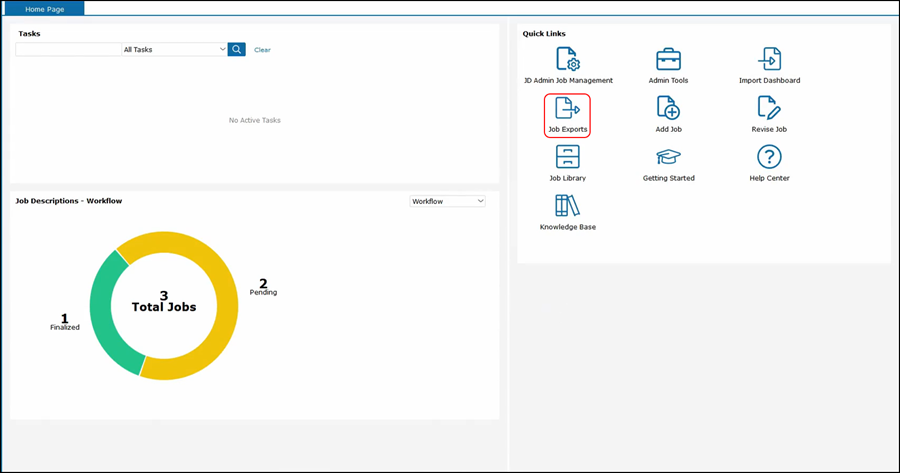Launch the Import Dashboard icon
Screen dimensions: 900x473
[769, 59]
